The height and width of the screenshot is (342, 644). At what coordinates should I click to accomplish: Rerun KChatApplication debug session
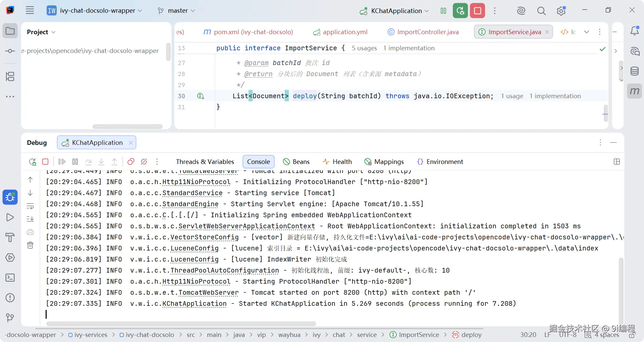pyautogui.click(x=460, y=11)
